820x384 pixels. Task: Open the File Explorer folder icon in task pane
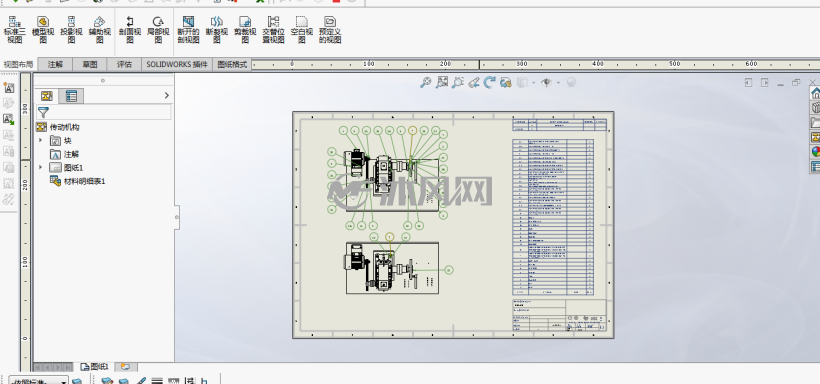(815, 122)
